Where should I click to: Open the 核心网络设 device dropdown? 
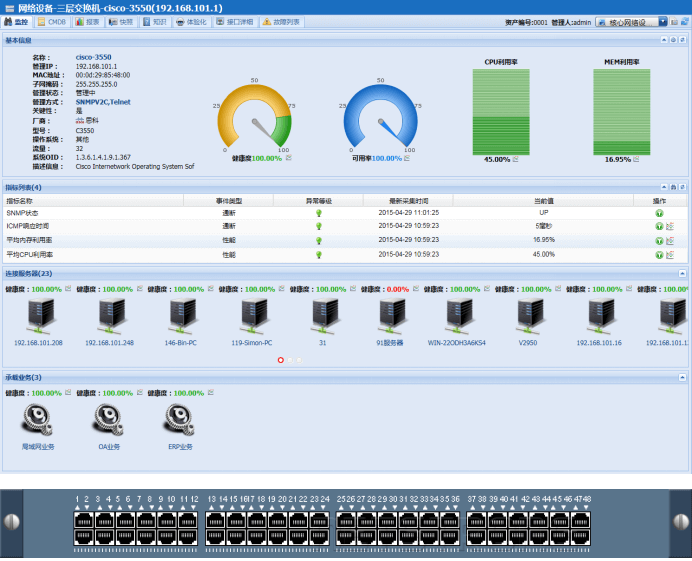coord(631,22)
